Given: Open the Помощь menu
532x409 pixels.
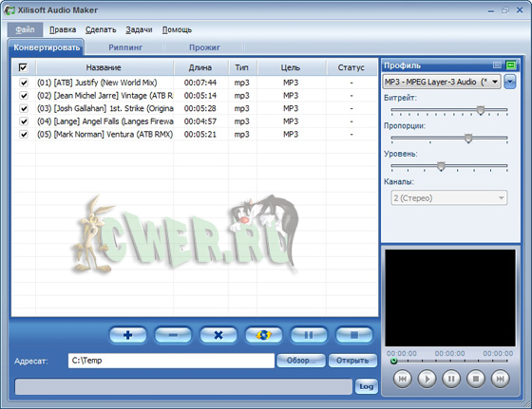Looking at the screenshot, I should click(x=177, y=29).
